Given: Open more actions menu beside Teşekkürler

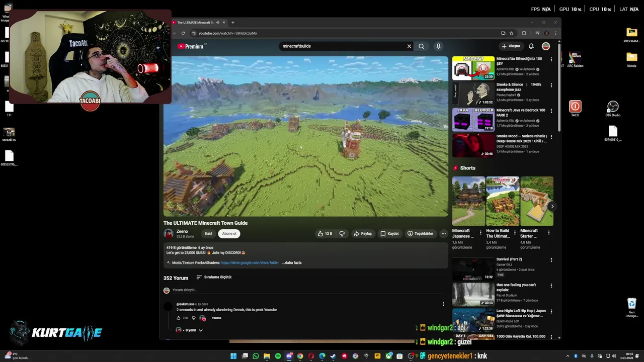Looking at the screenshot, I should [x=443, y=234].
